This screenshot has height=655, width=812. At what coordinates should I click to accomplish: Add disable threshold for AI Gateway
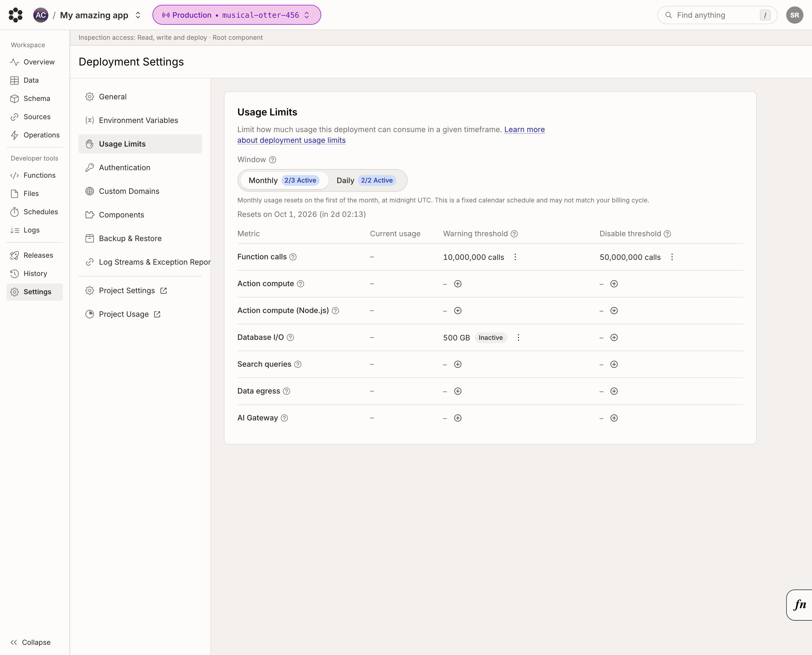614,418
